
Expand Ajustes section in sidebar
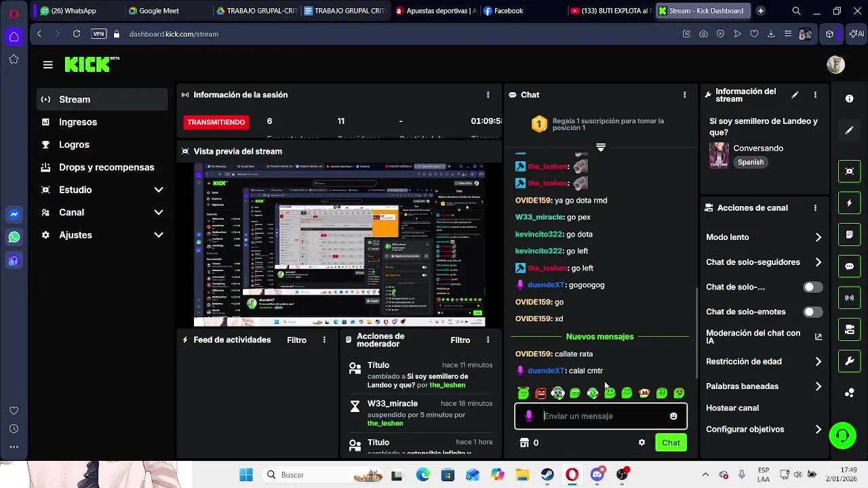pyautogui.click(x=102, y=235)
